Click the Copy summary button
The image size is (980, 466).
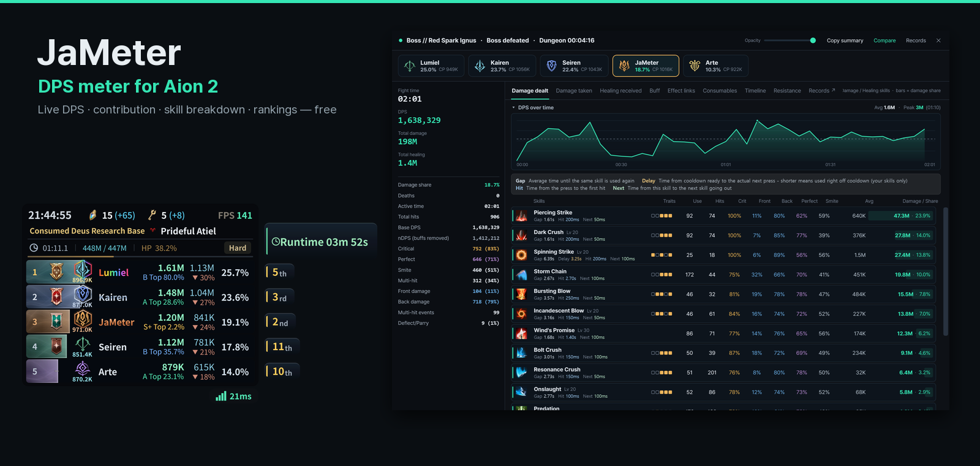coord(845,40)
